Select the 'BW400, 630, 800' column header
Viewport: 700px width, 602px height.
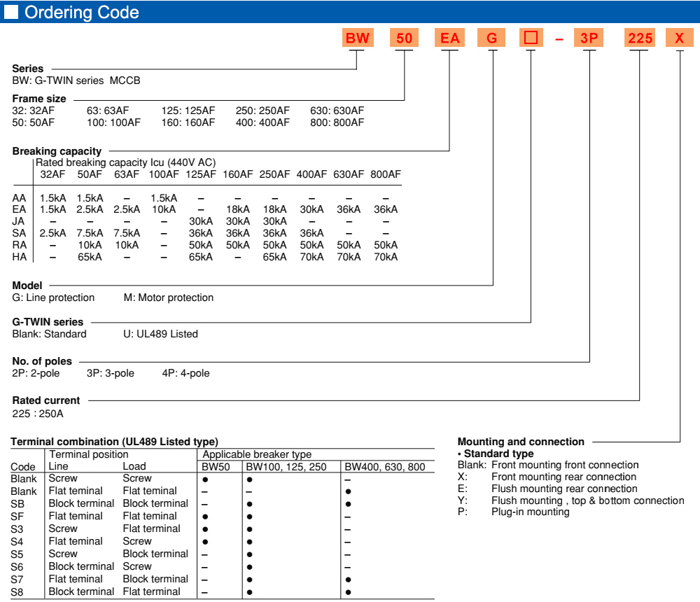click(x=385, y=467)
